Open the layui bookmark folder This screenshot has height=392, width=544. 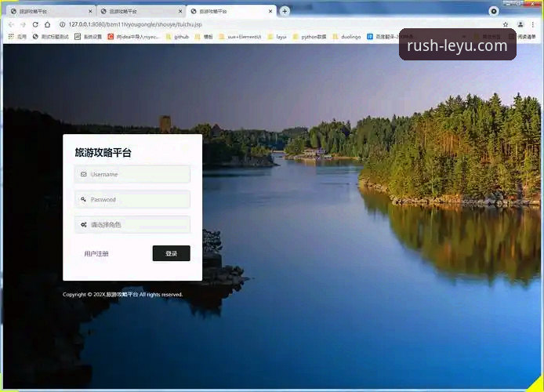277,36
